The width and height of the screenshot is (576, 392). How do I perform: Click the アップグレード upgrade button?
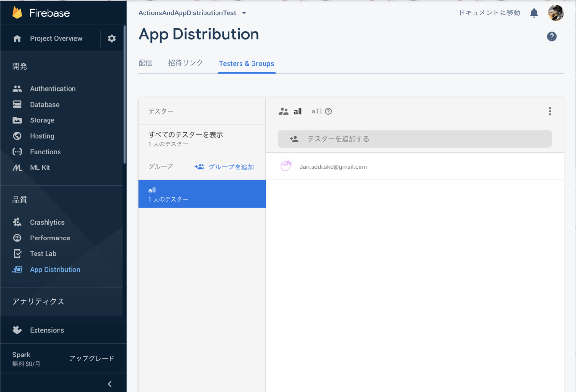coord(92,358)
